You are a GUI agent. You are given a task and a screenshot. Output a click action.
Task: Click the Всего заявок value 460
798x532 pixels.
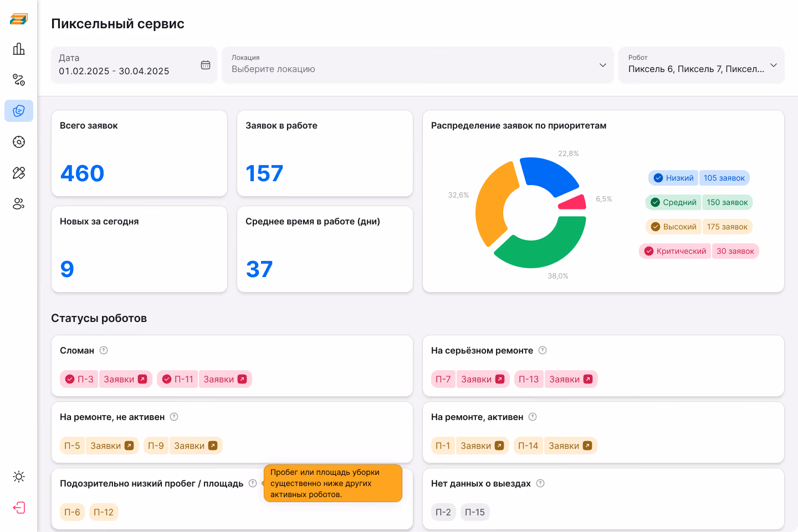[x=82, y=173]
